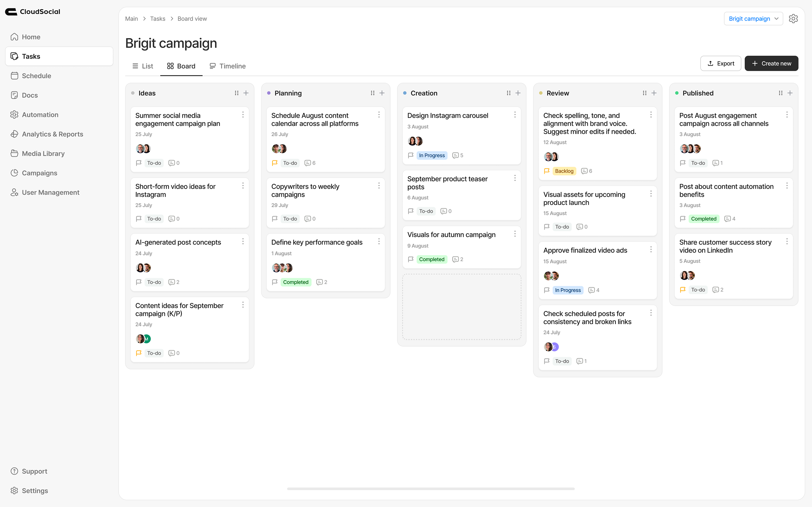Click the Create new button
The height and width of the screenshot is (507, 812).
pos(771,63)
